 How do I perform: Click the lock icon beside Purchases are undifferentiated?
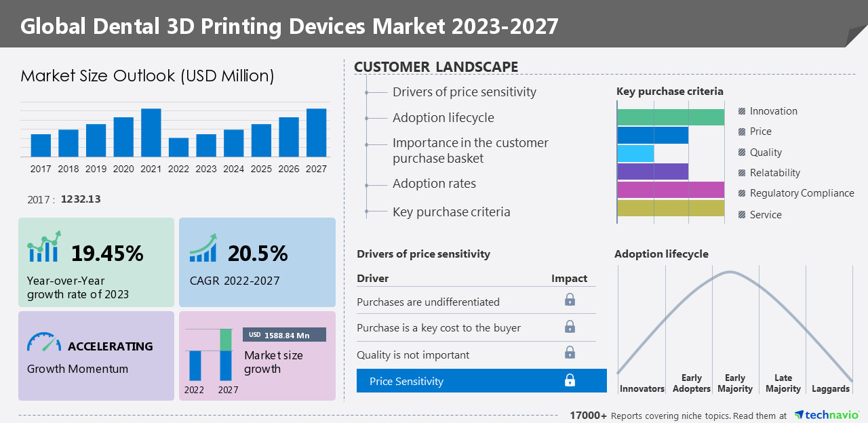coord(570,299)
